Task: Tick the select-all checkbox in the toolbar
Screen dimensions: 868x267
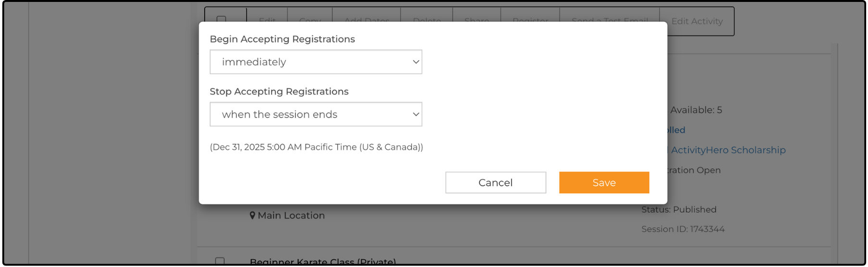Action: [221, 19]
